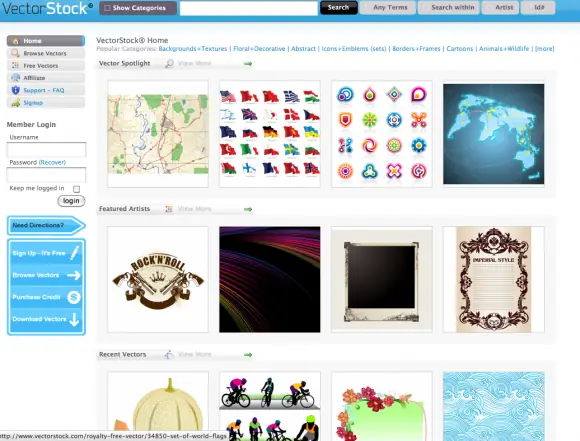Image resolution: width=580 pixels, height=441 pixels.
Task: Enable Keep me logged in checkbox
Action: point(76,189)
